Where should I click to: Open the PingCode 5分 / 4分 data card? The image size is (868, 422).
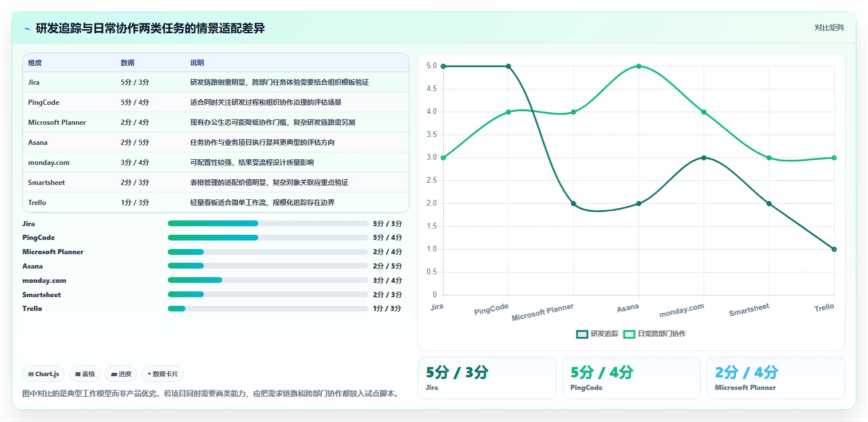tap(632, 378)
